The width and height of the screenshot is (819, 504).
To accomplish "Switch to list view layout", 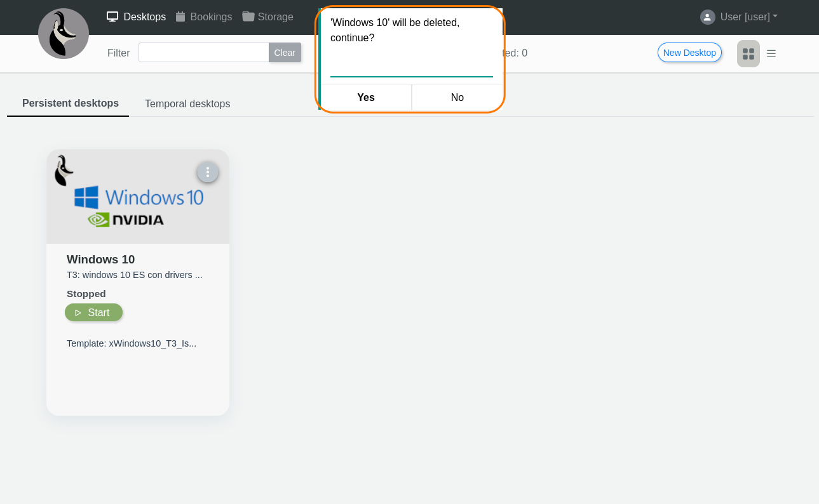I will click(771, 54).
